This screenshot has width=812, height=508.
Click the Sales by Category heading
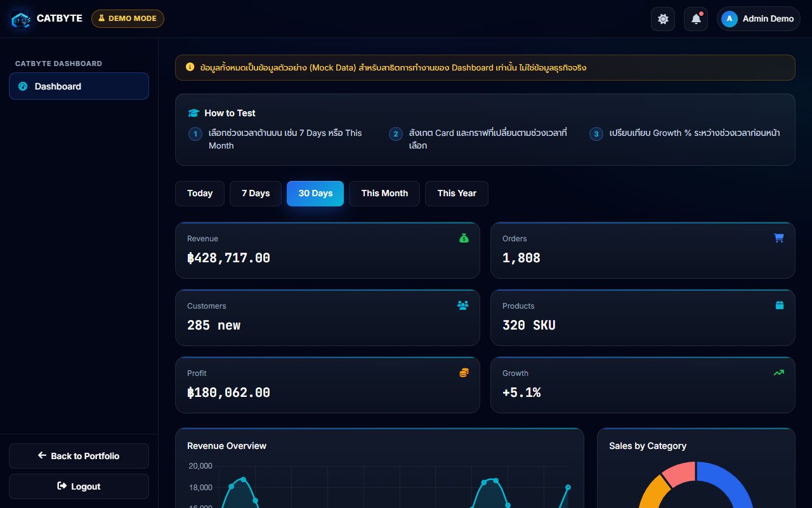tap(648, 446)
